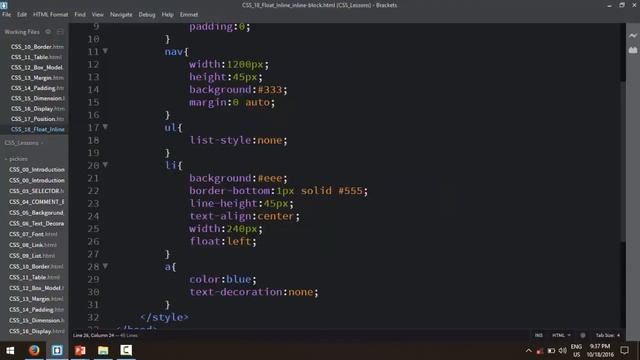Click the closing </style> tag
This screenshot has height=360, width=640.
pos(164,317)
